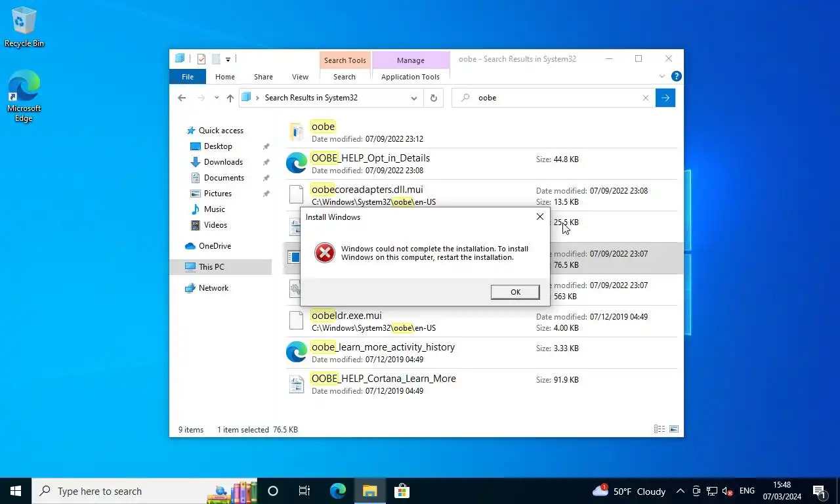
Task: Select the OOBE_HELP_Opt_in_Details result
Action: 482,164
